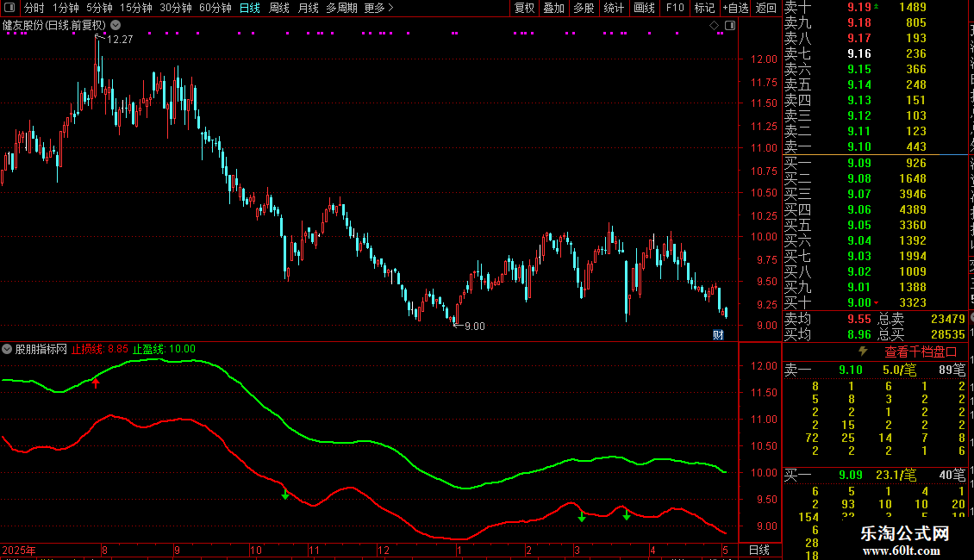
Task: Switch to 1分钟 period
Action: click(66, 8)
